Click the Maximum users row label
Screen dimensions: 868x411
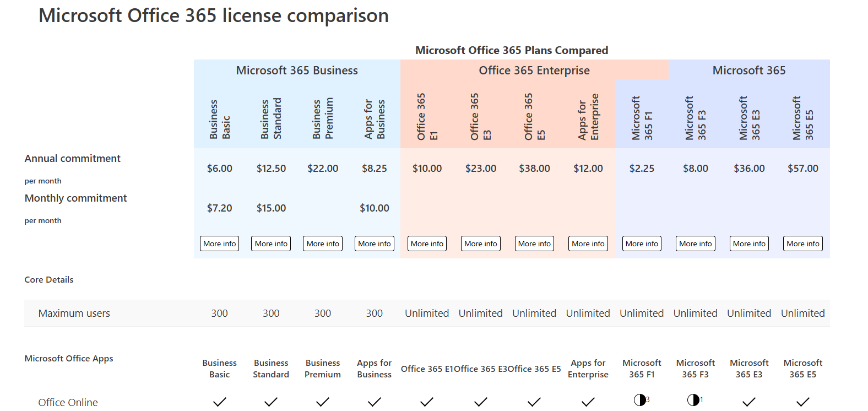point(74,313)
